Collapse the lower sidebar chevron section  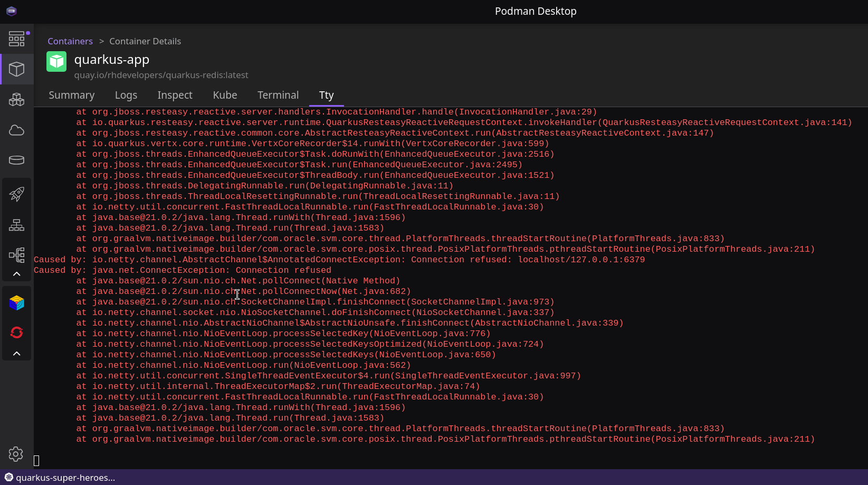(16, 354)
